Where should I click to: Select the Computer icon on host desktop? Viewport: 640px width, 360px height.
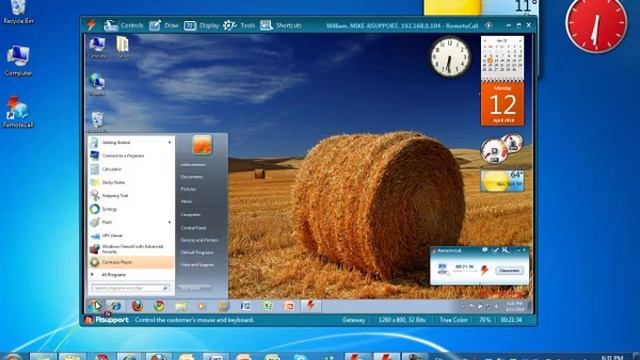point(18,61)
